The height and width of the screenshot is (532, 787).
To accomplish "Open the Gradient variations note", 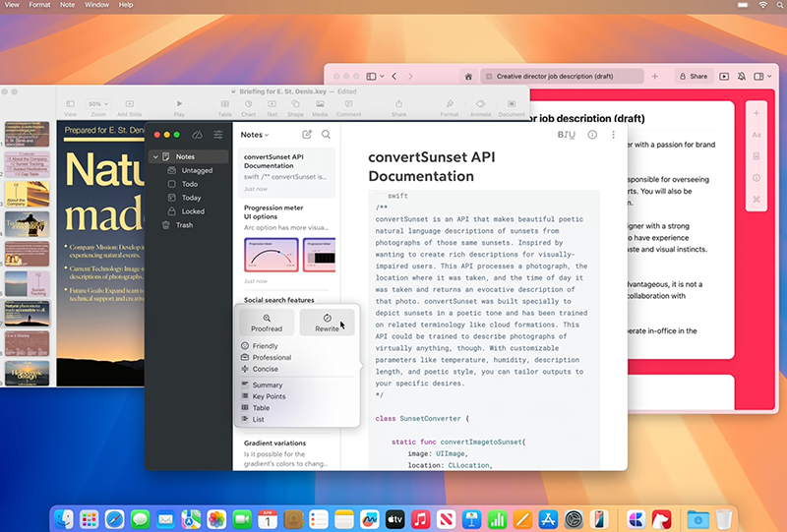I will coord(286,452).
